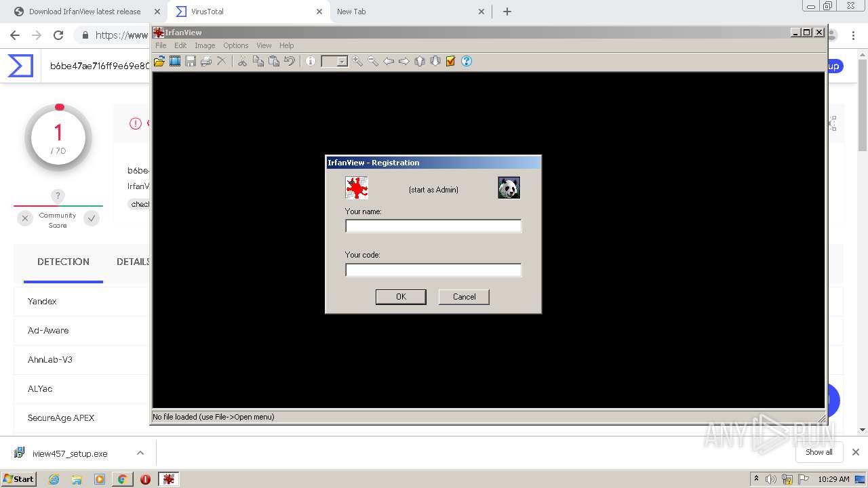This screenshot has height=488, width=868.
Task: Click the panda picture in Registration dialog
Action: pos(509,188)
